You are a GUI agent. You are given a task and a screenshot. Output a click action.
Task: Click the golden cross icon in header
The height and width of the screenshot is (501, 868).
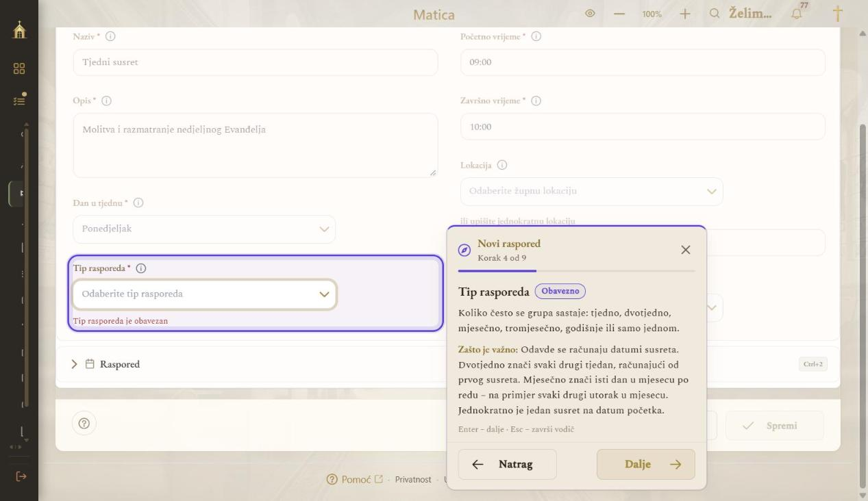pos(837,14)
